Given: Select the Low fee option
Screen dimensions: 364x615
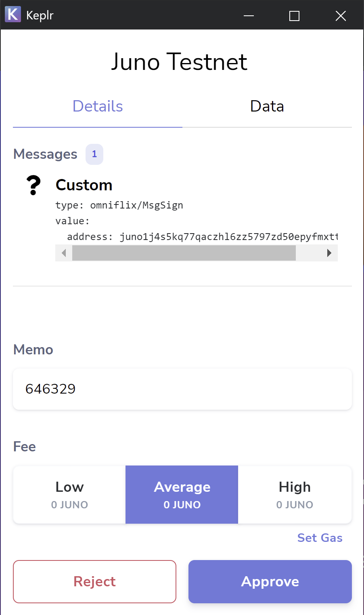Looking at the screenshot, I should [69, 495].
